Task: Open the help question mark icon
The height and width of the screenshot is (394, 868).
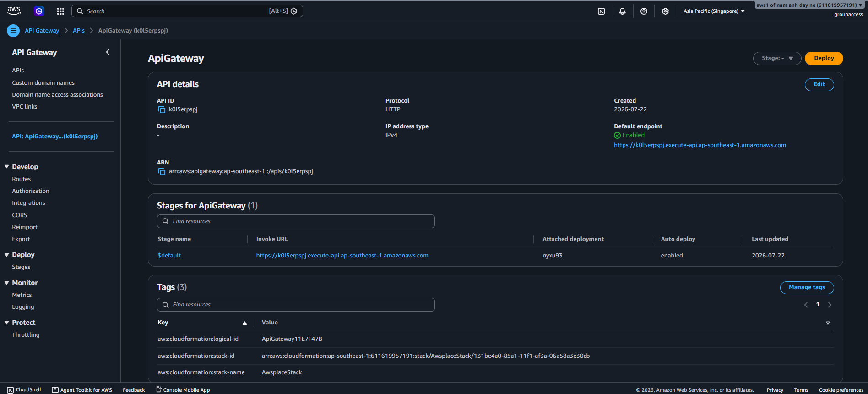Action: click(x=644, y=11)
